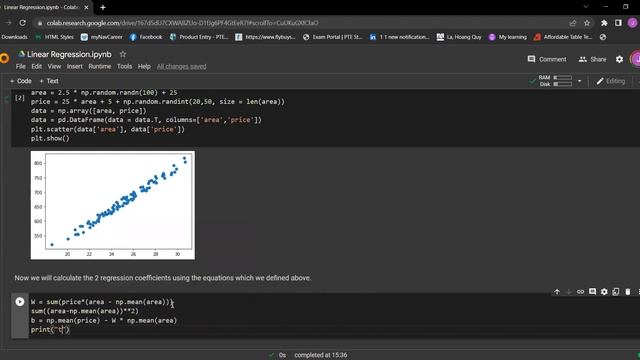The height and width of the screenshot is (360, 640).
Task: Delete the current cell with trash icon
Action: point(628,292)
